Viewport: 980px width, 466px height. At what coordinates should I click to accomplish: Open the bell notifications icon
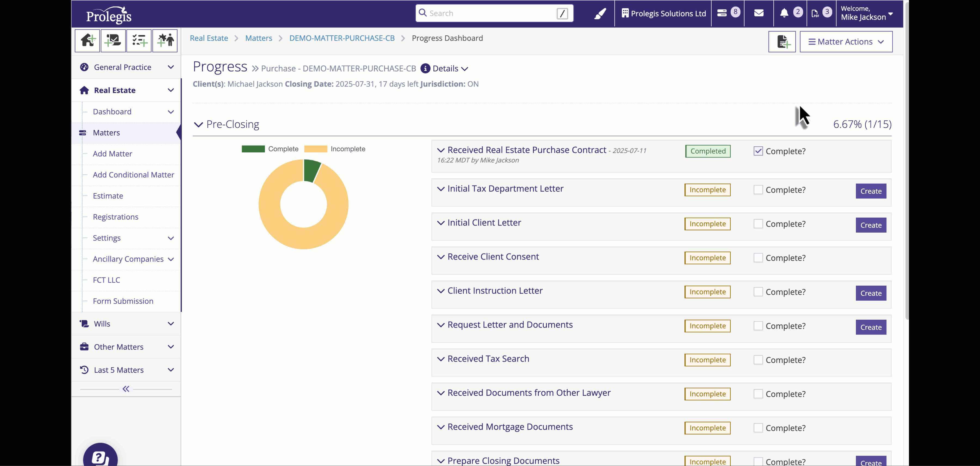pyautogui.click(x=784, y=13)
